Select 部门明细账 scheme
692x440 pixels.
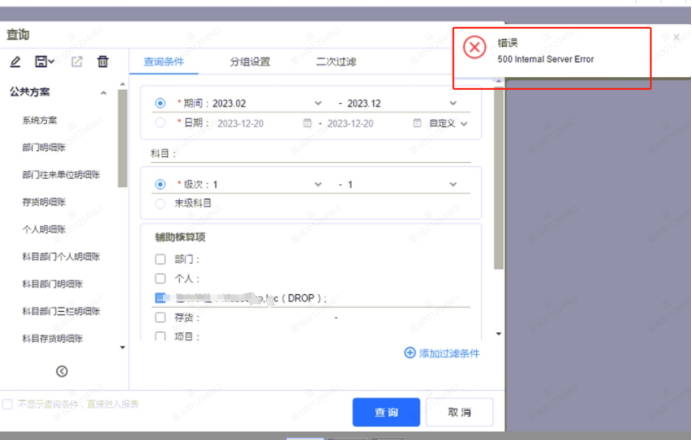point(44,147)
